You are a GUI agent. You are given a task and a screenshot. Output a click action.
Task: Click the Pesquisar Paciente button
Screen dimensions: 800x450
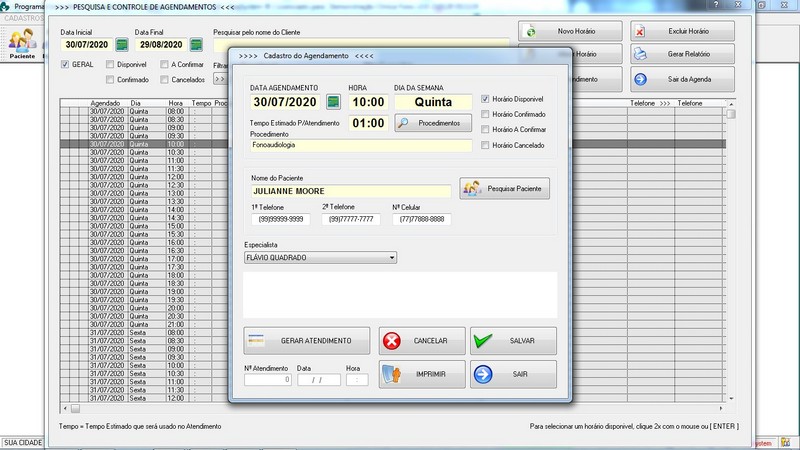504,188
